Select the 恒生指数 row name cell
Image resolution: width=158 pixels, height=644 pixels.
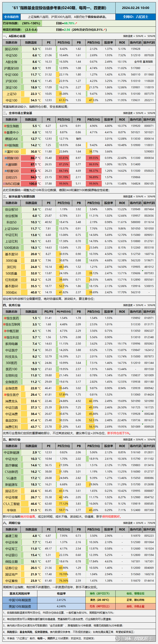pyautogui.click(x=11, y=126)
